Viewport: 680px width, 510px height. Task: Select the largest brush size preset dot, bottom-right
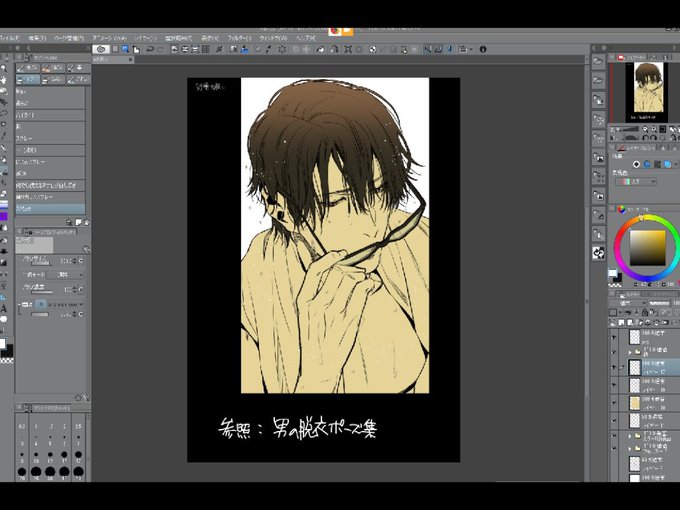78,471
